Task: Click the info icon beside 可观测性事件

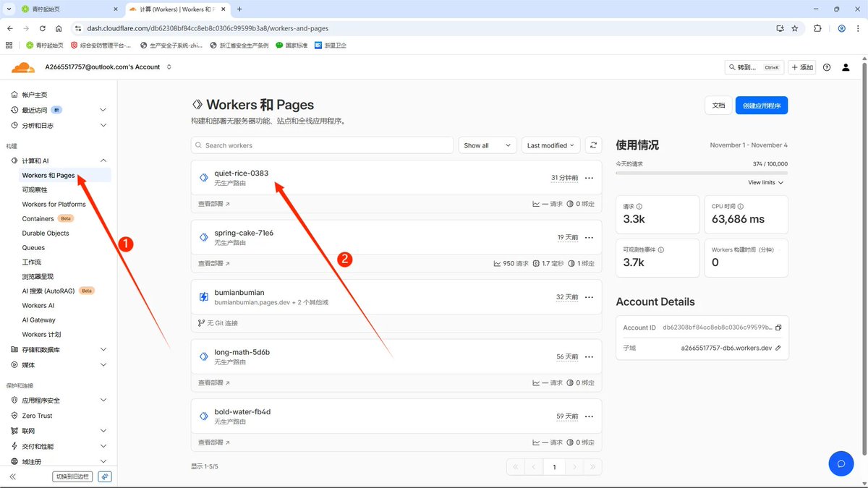Action: 660,249
